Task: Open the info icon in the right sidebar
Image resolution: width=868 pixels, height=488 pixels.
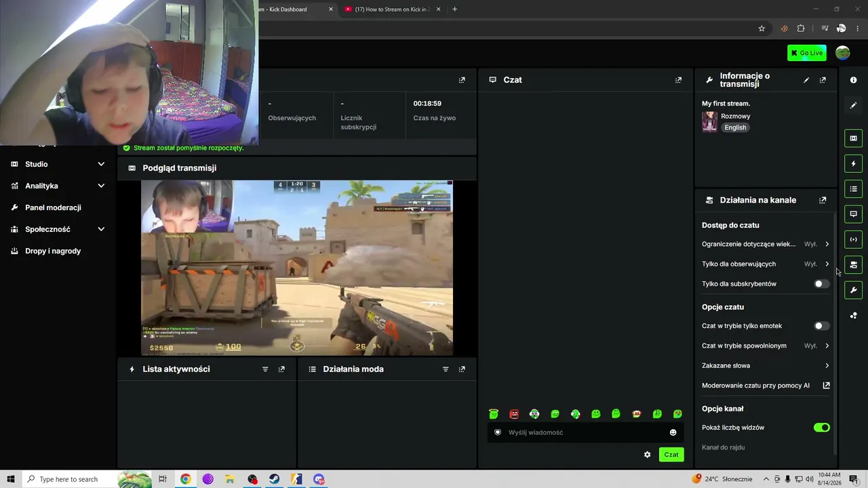Action: pyautogui.click(x=853, y=80)
